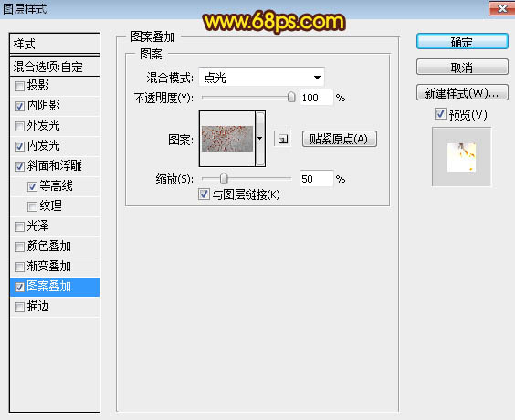Enable the 外发光 checkbox
Screen dimensions: 515x420
point(19,126)
